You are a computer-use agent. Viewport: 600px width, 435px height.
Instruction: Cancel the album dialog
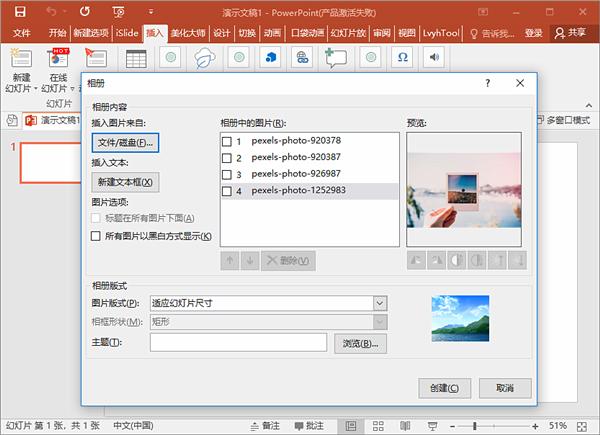(x=505, y=388)
